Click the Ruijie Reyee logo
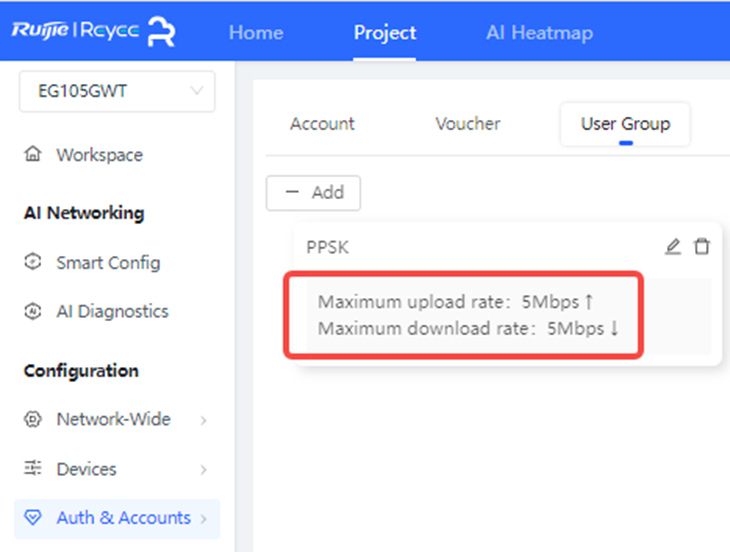 click(93, 30)
